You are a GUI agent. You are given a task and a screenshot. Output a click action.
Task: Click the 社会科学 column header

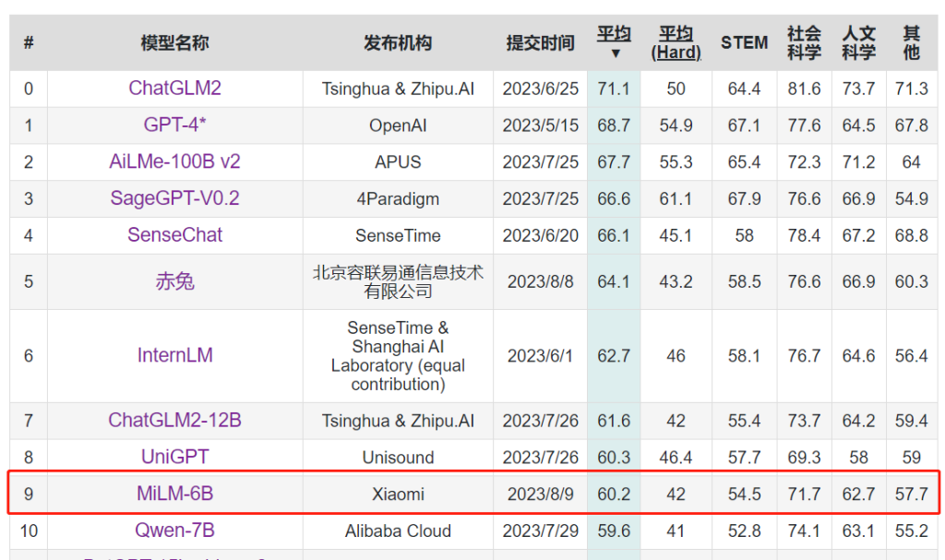(804, 43)
